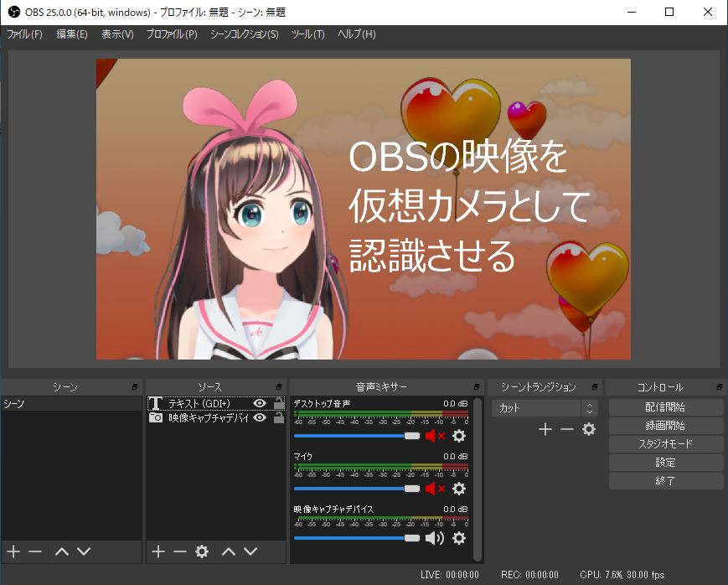Click the camera icon of 映像キャプチャデバイス source

(156, 417)
